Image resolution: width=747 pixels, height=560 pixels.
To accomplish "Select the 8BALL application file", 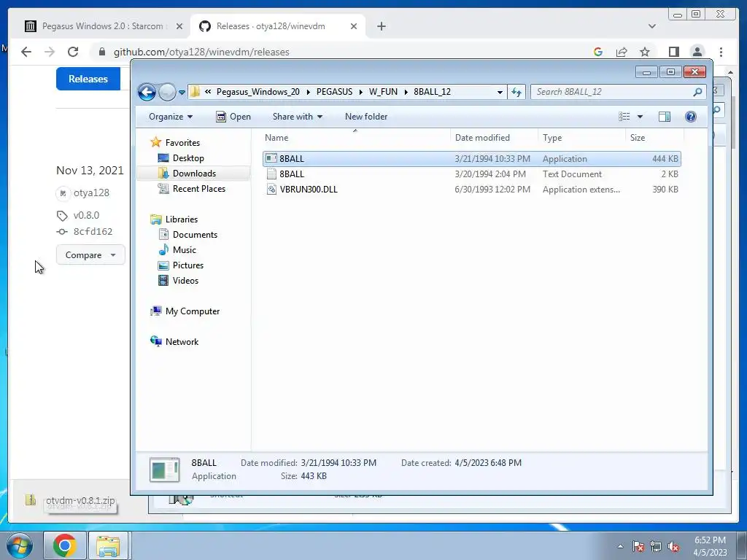I will click(x=472, y=158).
